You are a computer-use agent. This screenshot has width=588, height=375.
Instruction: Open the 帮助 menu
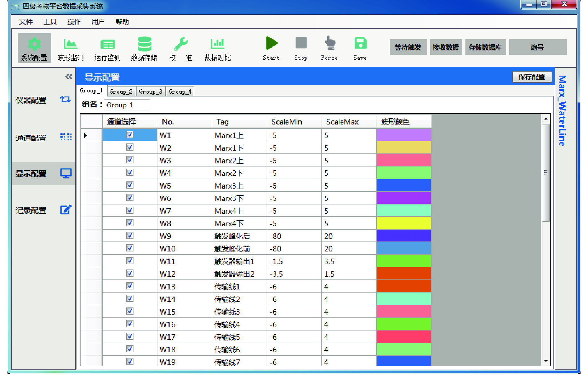coord(122,22)
